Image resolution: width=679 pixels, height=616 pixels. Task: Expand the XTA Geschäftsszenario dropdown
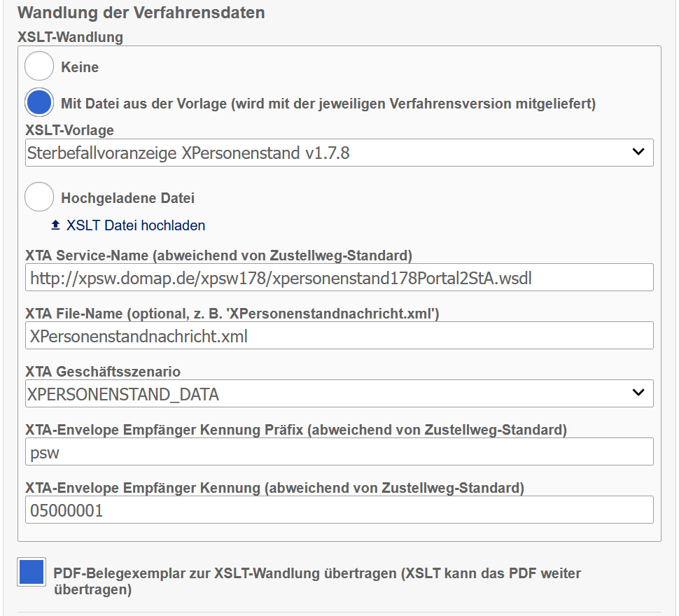[x=329, y=393]
